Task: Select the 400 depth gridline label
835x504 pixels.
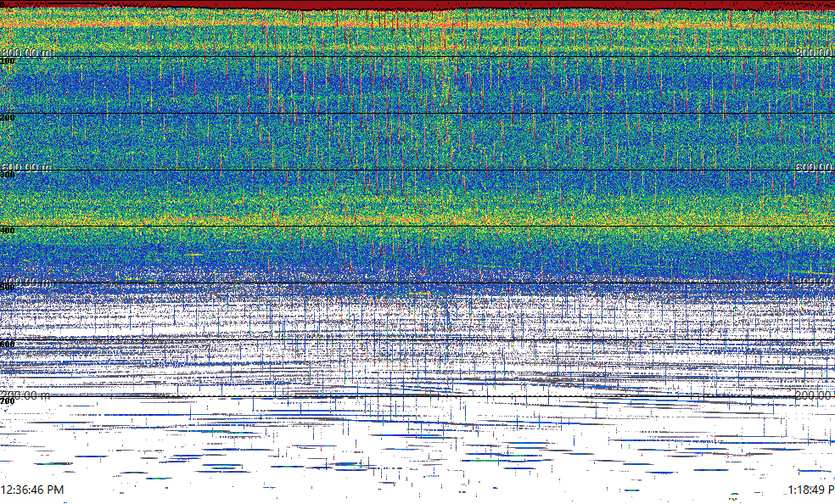Action: click(x=8, y=231)
